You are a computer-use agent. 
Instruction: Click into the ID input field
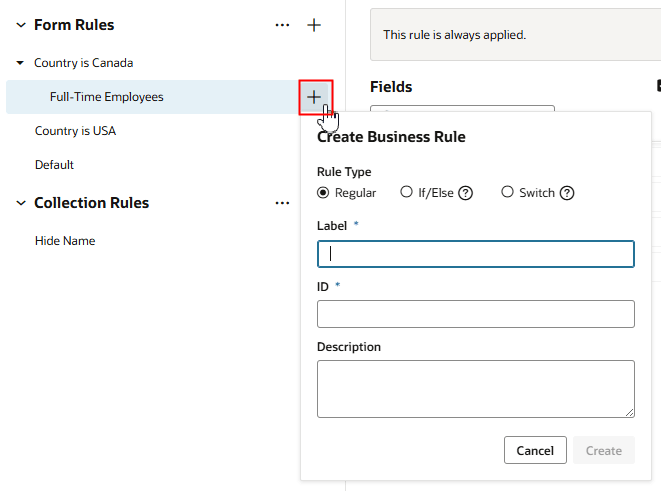475,314
